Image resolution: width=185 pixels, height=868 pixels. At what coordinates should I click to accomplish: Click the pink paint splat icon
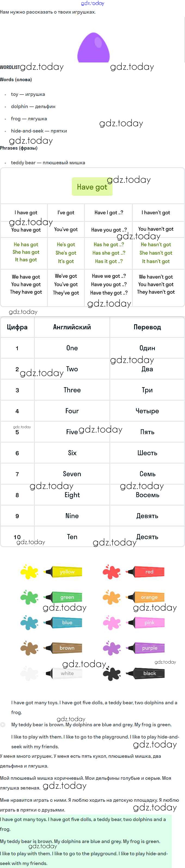tap(111, 622)
